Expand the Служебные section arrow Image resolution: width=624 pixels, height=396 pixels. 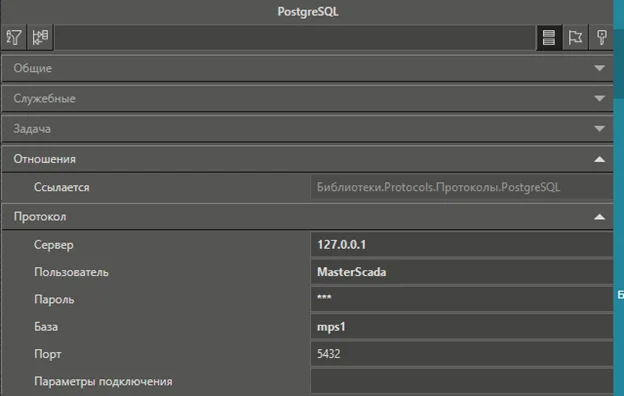coord(599,98)
